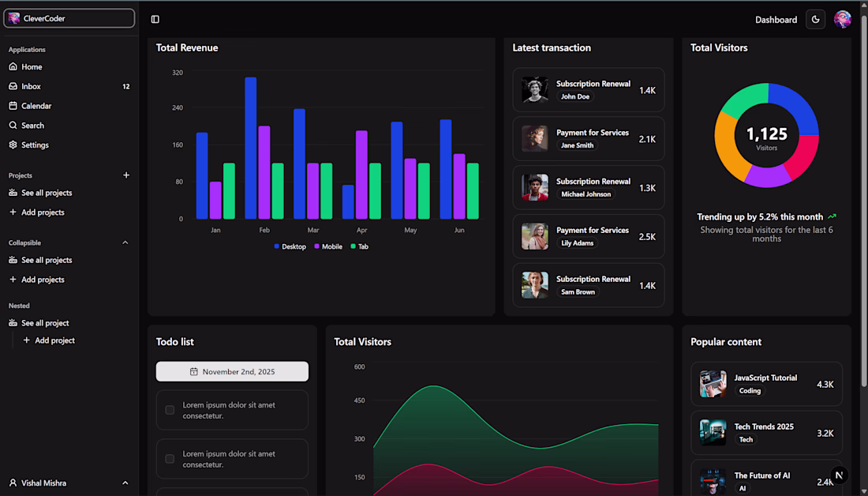This screenshot has width=868, height=496.
Task: Click the 1,125 Visitors count
Action: [x=767, y=137]
